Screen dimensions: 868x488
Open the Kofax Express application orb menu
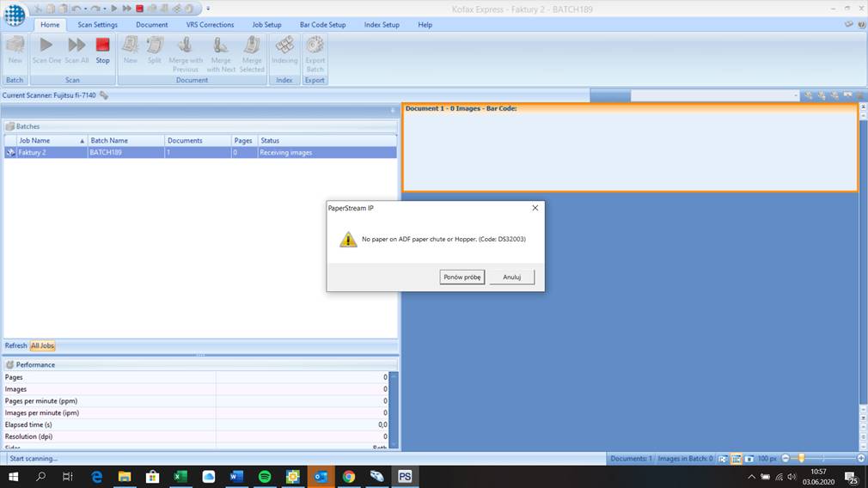(x=15, y=15)
